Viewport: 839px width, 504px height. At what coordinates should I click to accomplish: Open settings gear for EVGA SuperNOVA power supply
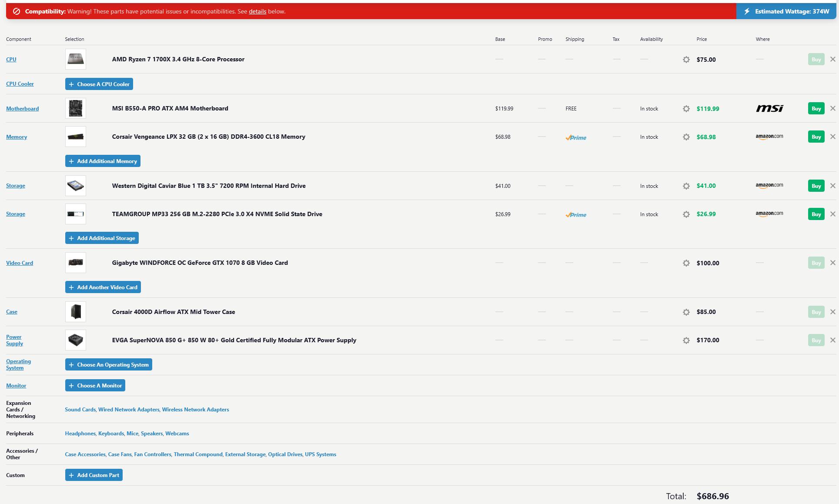tap(686, 340)
